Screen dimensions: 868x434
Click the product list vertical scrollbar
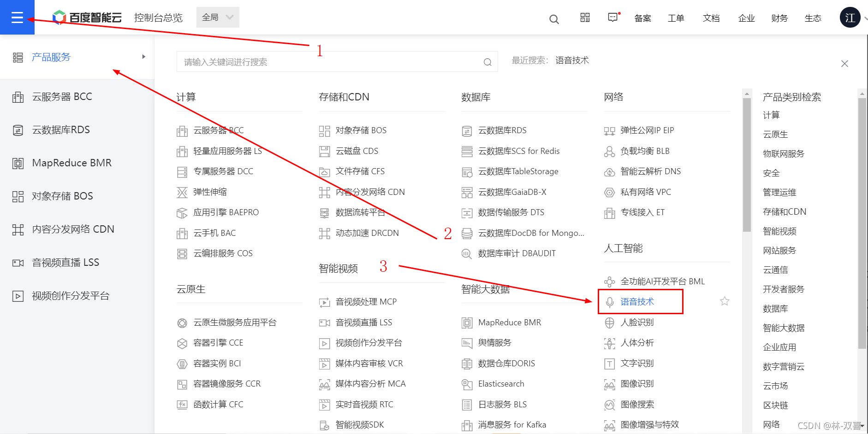pos(747,164)
